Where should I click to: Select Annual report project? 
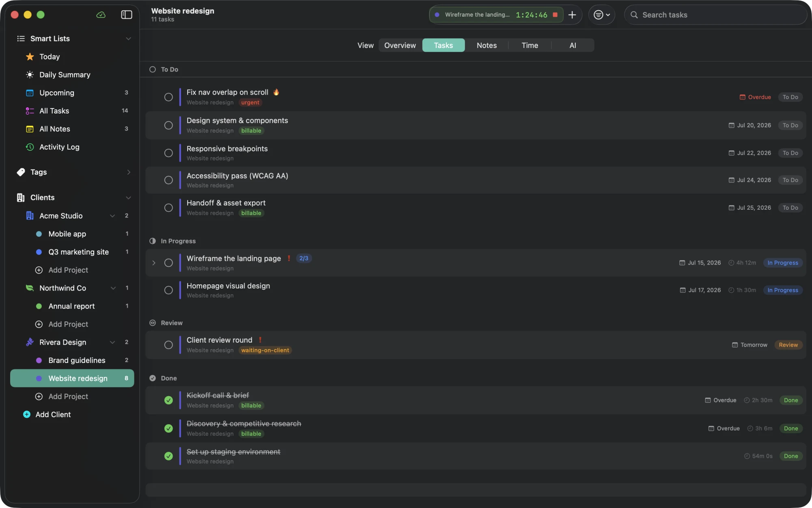[x=72, y=306]
